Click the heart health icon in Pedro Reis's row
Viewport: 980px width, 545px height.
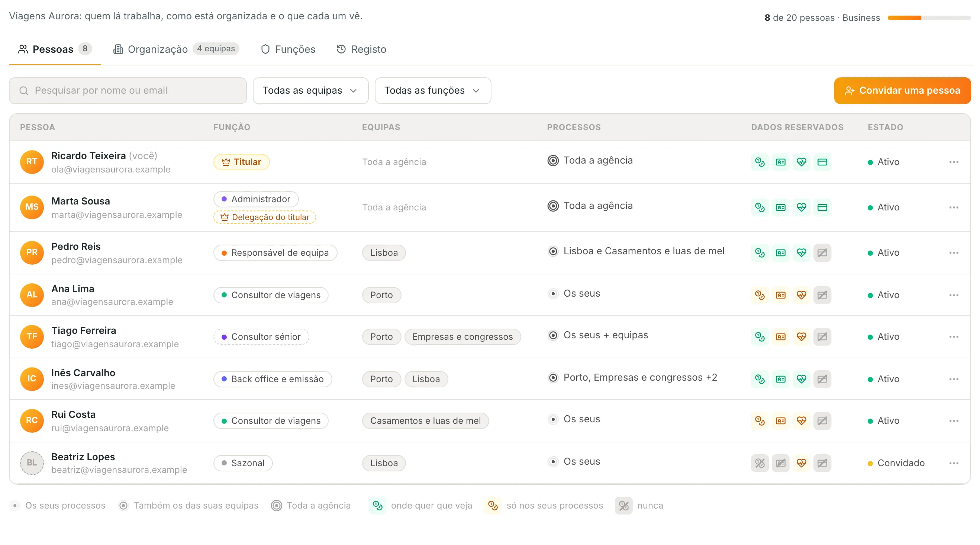pos(802,252)
